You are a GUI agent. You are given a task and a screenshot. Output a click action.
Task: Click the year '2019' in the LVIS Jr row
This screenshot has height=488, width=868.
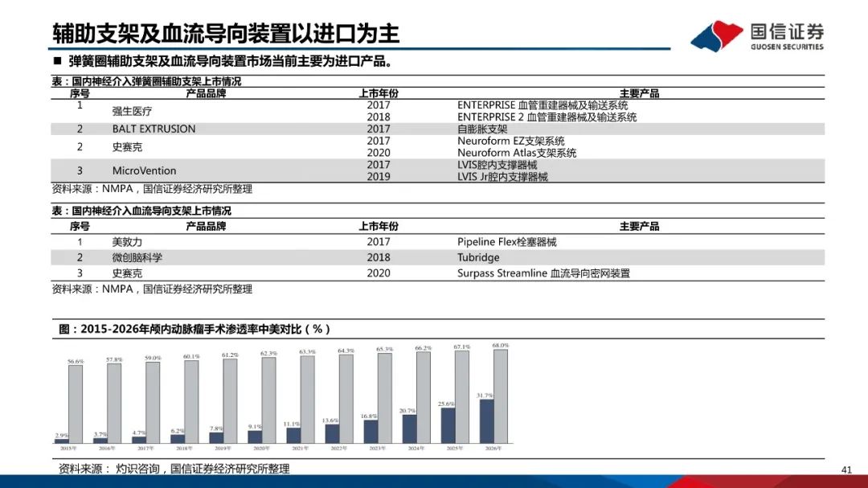379,177
